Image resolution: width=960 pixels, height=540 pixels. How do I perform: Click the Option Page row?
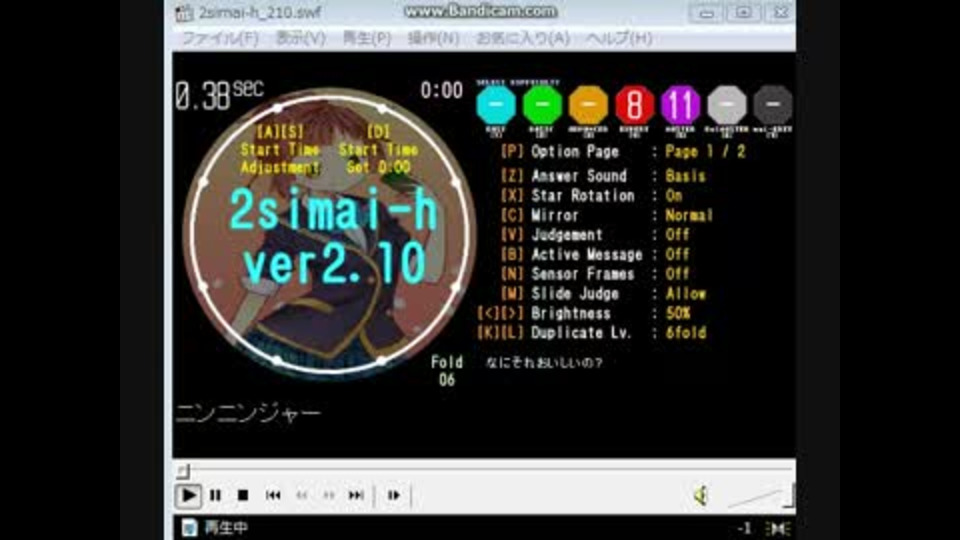(623, 152)
